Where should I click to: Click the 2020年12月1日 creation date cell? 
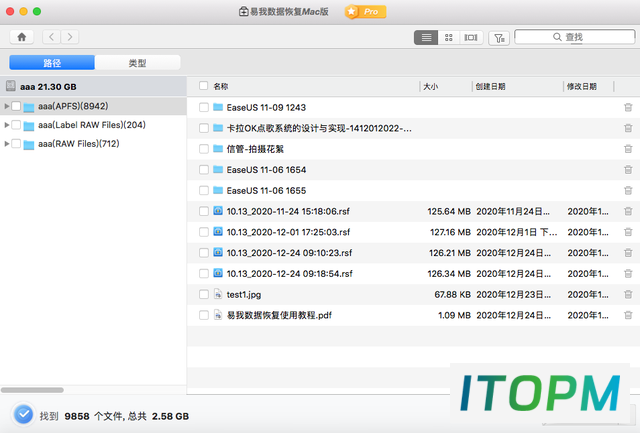516,232
